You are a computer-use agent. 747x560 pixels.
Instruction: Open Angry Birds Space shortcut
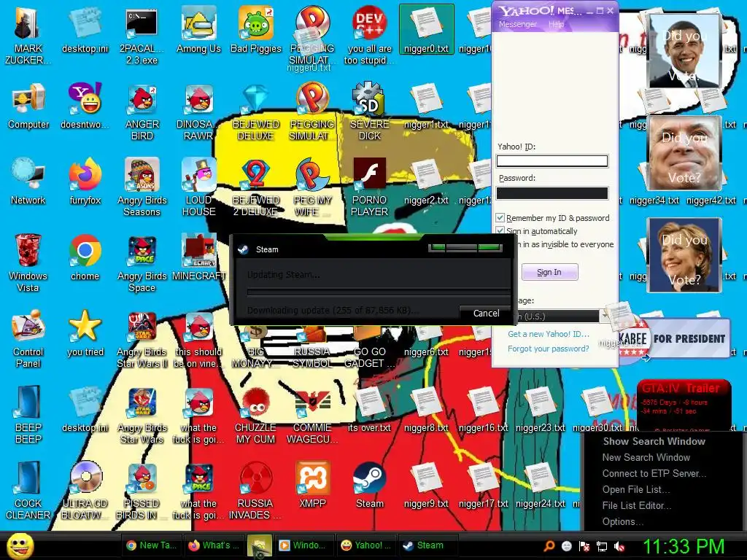pos(142,262)
